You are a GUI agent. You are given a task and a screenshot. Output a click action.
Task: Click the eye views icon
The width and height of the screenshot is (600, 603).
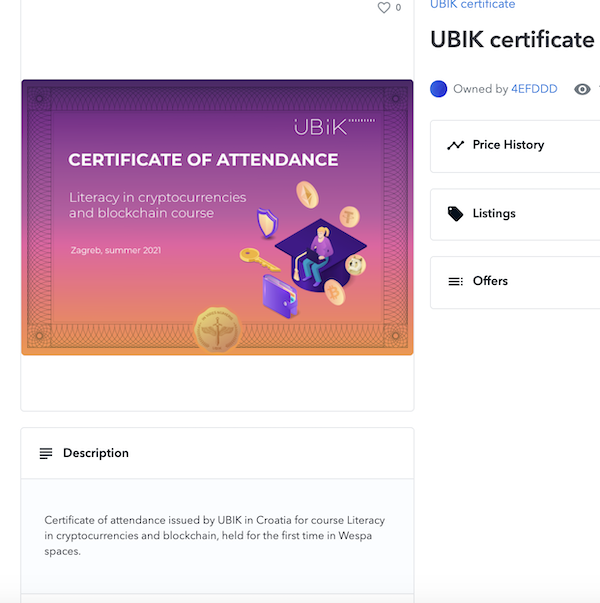[582, 89]
